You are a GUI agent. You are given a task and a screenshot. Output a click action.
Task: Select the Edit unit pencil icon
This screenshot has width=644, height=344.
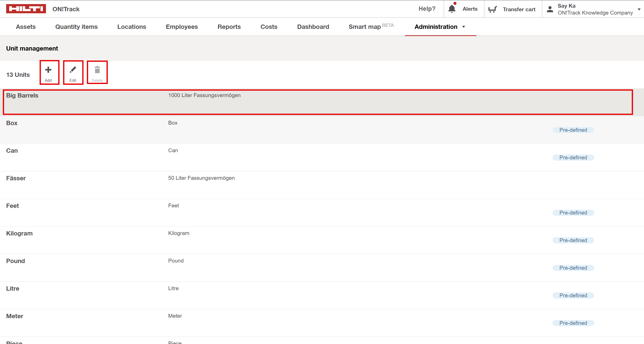[73, 69]
